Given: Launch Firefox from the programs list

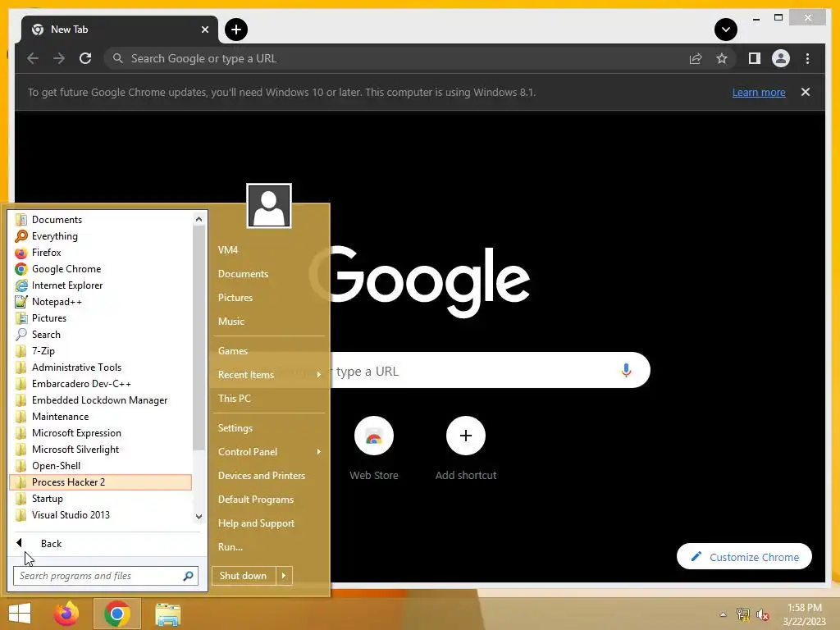Looking at the screenshot, I should [101, 253].
